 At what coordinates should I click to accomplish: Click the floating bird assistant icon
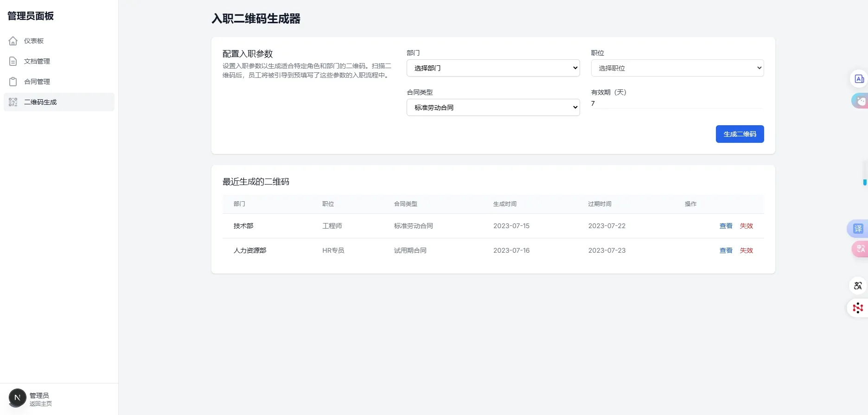861,101
